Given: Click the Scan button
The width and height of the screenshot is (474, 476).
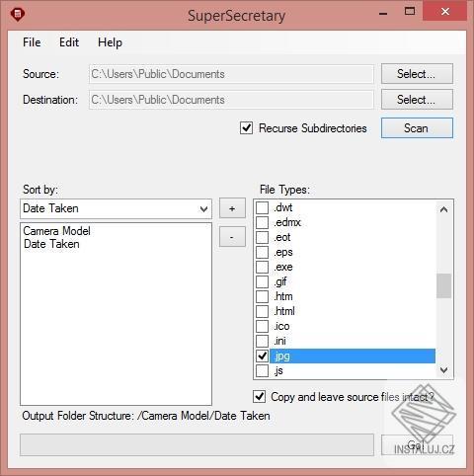Looking at the screenshot, I should (x=417, y=128).
